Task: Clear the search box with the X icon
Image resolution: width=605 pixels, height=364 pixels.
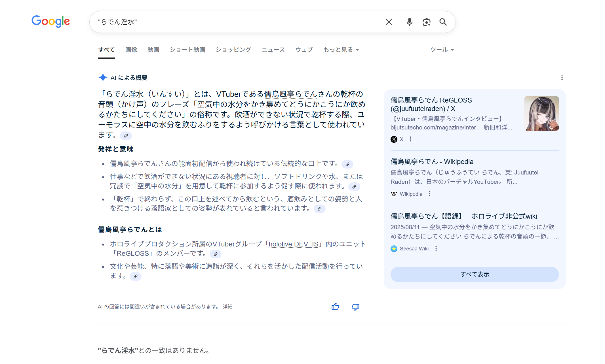Action: click(389, 22)
